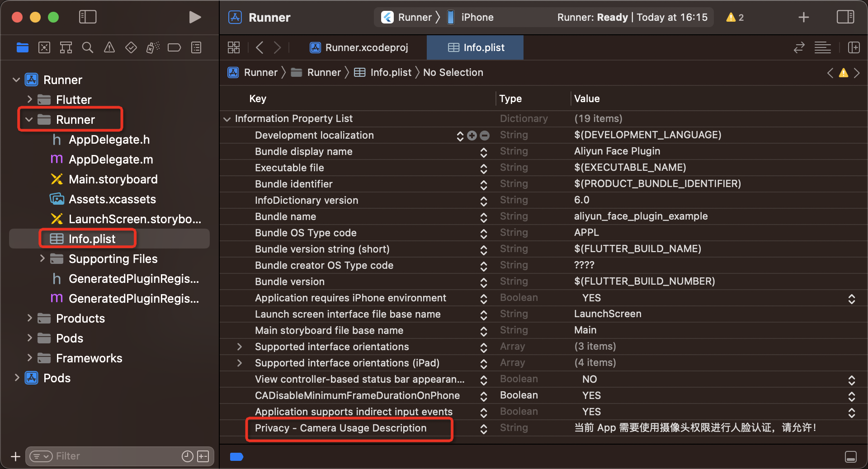
Task: Click the Source Control navigator icon
Action: pyautogui.click(x=44, y=47)
